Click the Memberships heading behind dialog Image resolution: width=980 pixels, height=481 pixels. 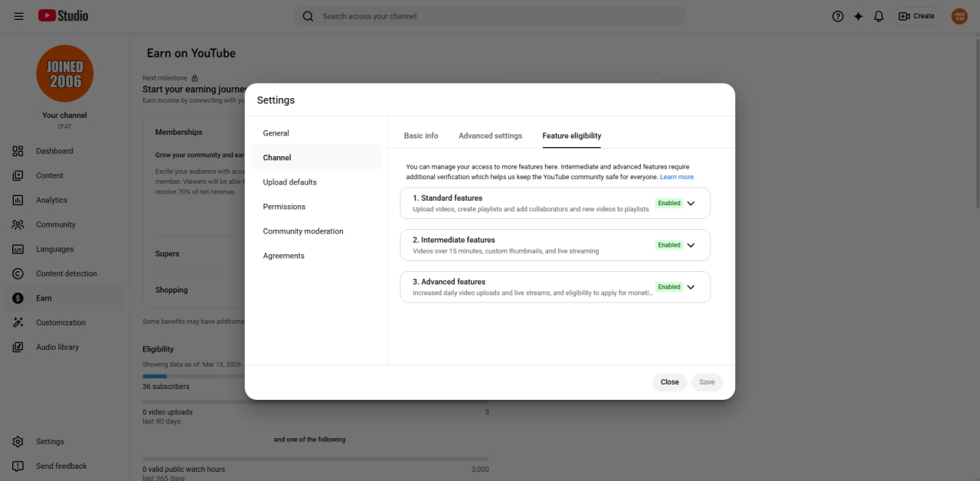tap(179, 133)
